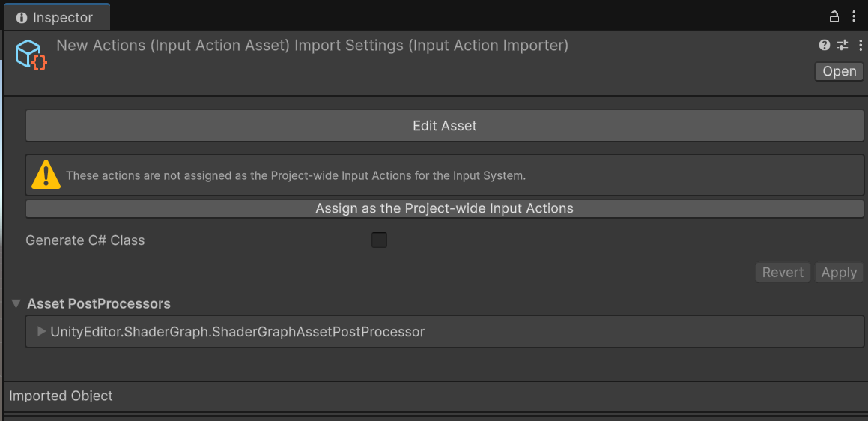Open the help reference question mark icon
Viewport: 868px width, 421px height.
[825, 46]
